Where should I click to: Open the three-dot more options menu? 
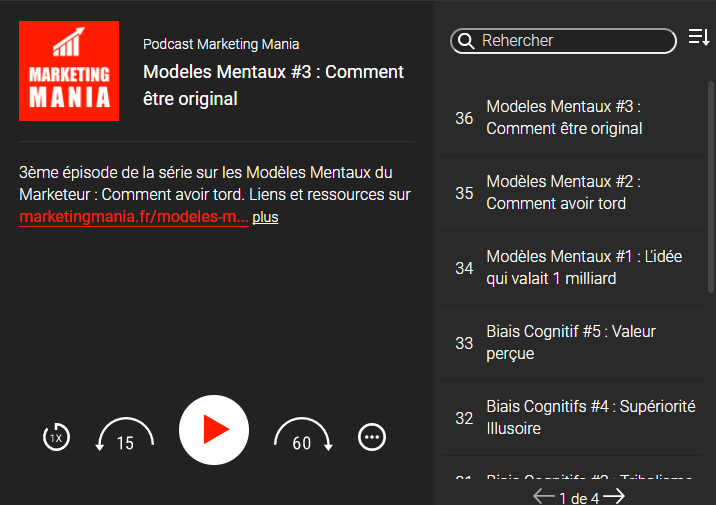(x=372, y=437)
